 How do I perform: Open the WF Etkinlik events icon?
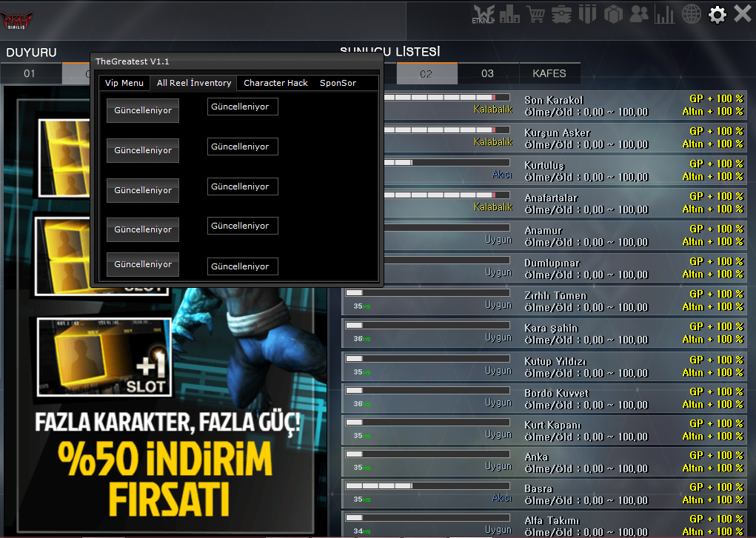[483, 15]
